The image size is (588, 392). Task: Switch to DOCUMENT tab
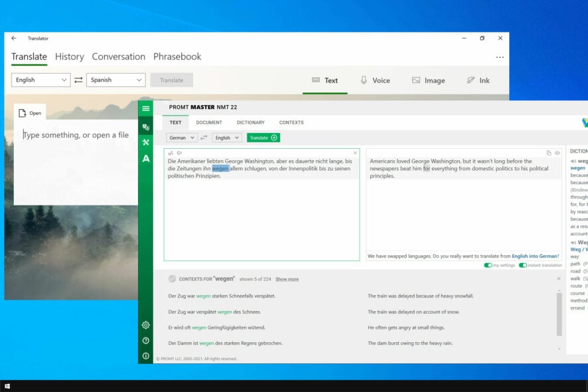(209, 122)
